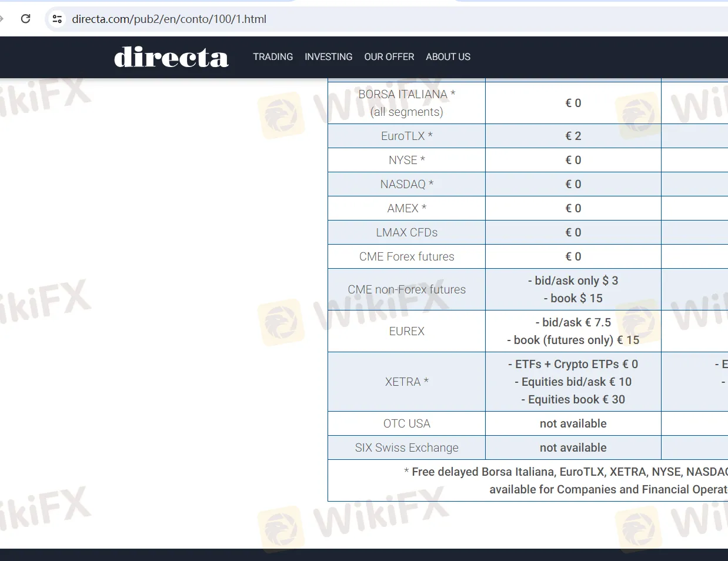Click the € 0 price in AMEX row
The image size is (728, 561).
click(573, 208)
